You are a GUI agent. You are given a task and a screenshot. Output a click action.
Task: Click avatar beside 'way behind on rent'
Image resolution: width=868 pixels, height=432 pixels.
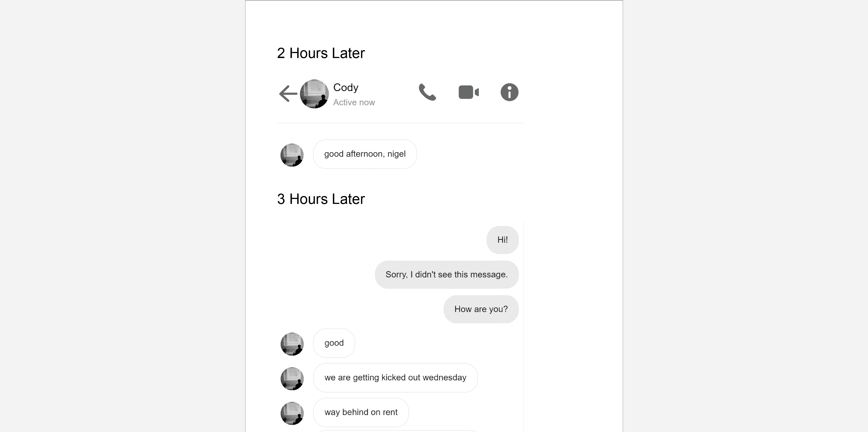292,413
